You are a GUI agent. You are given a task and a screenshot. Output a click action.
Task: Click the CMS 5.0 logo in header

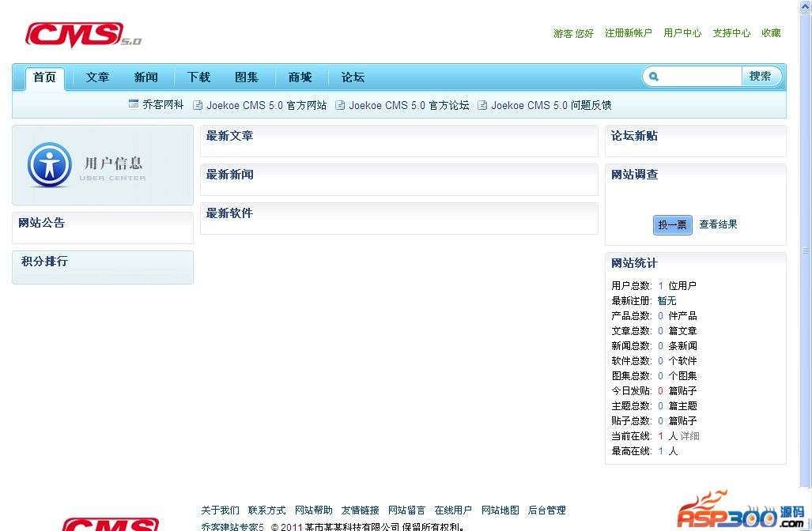[x=83, y=35]
